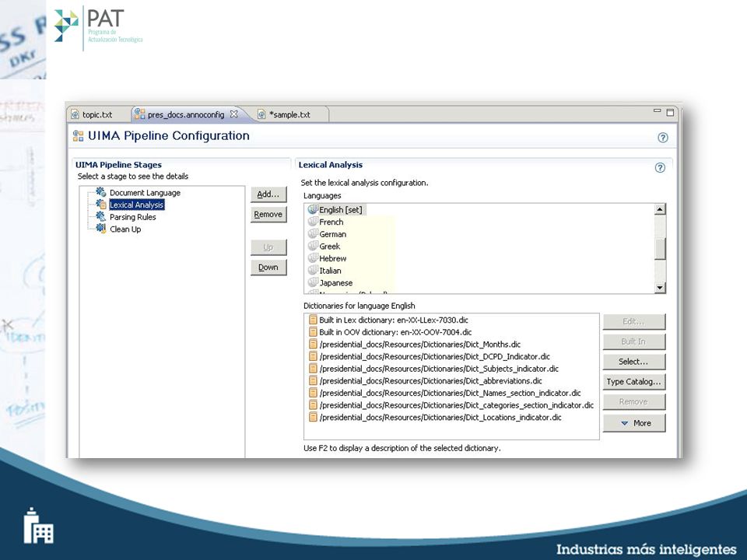Select Hebrew in the Languages list
747x560 pixels.
(332, 258)
